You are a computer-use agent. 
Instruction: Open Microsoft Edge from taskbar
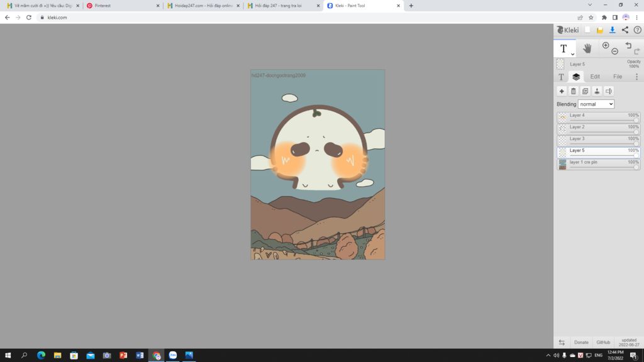coord(41,355)
